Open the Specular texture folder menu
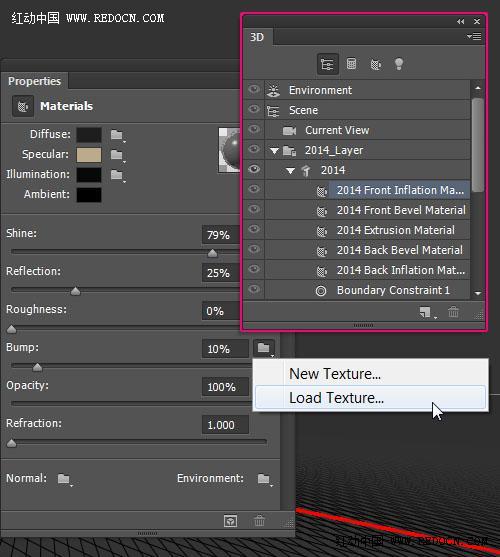500x557 pixels. click(117, 155)
